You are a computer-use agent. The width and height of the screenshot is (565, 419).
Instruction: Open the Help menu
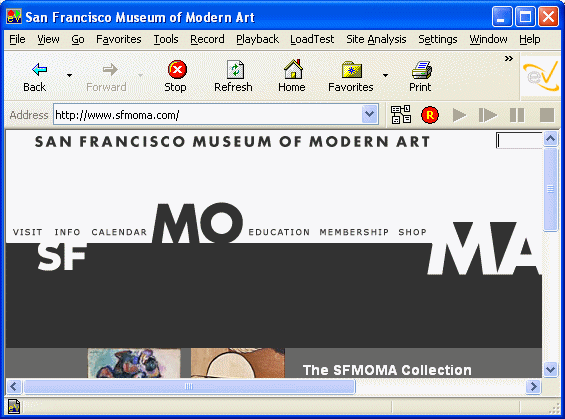click(529, 39)
